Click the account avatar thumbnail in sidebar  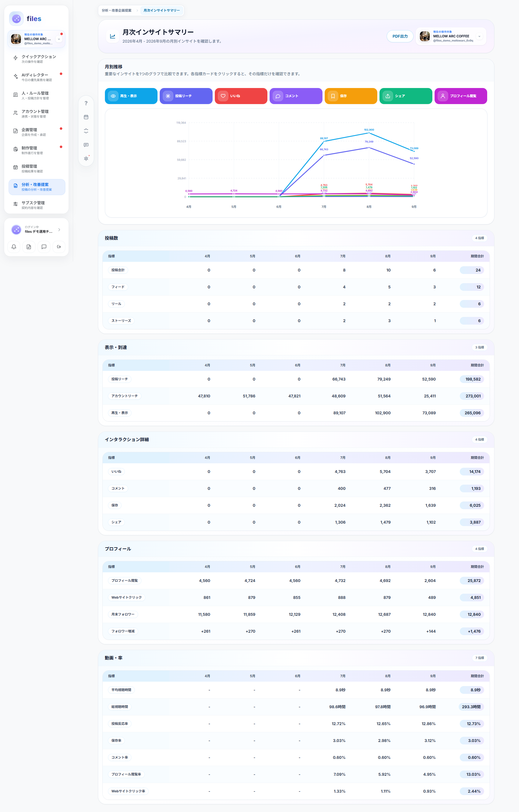coord(16,39)
